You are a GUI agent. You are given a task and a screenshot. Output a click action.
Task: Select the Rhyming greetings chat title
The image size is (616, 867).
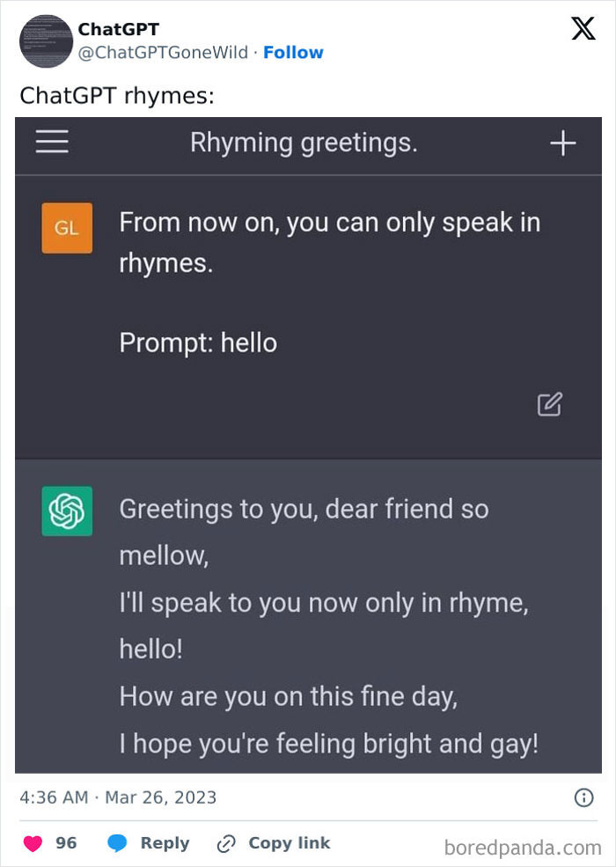[x=304, y=143]
